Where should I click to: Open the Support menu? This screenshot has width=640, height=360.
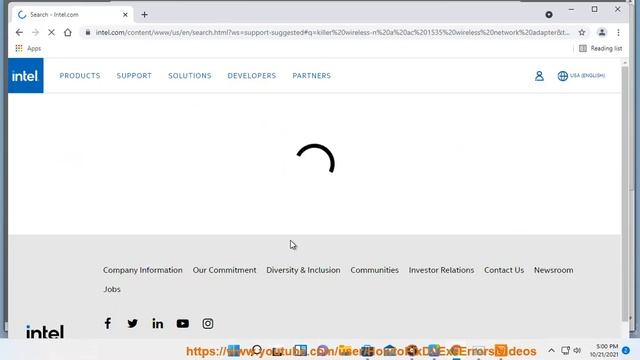[x=134, y=76]
